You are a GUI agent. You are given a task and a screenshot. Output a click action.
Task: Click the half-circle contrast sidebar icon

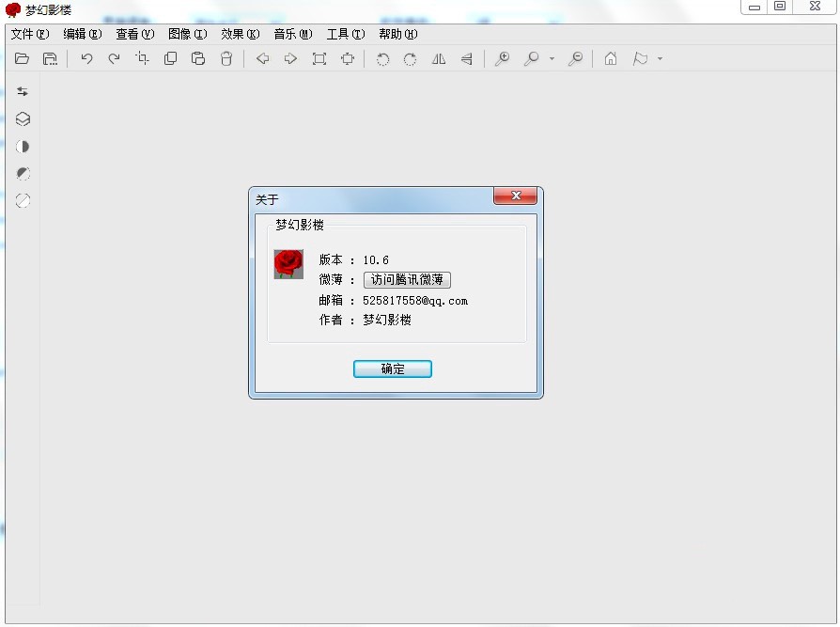tap(23, 147)
